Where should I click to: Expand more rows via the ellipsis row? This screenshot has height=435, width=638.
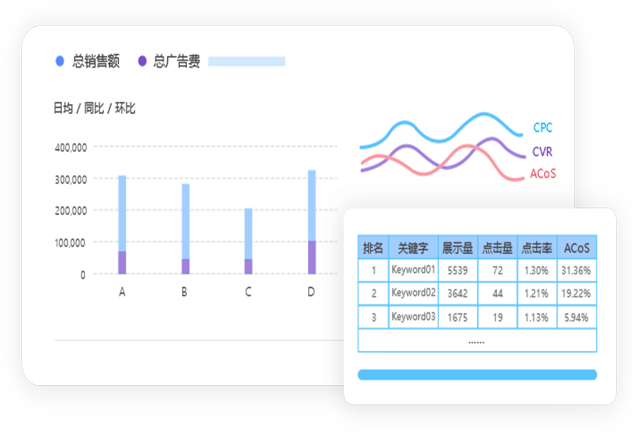tap(476, 341)
